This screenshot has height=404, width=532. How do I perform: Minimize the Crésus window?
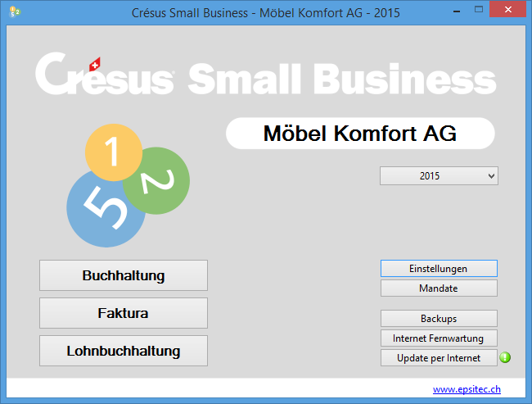click(x=457, y=11)
